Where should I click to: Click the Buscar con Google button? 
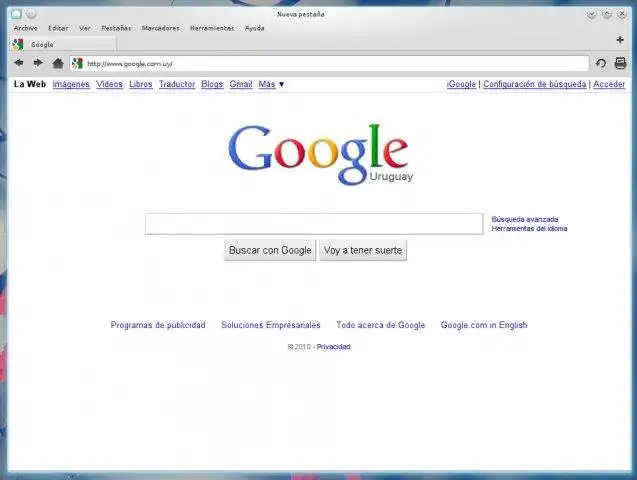[270, 250]
